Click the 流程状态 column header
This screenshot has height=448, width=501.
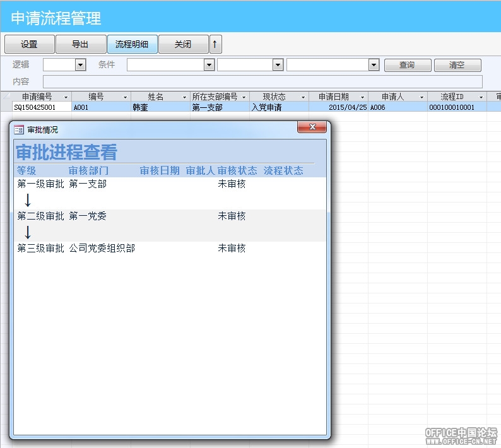point(283,170)
